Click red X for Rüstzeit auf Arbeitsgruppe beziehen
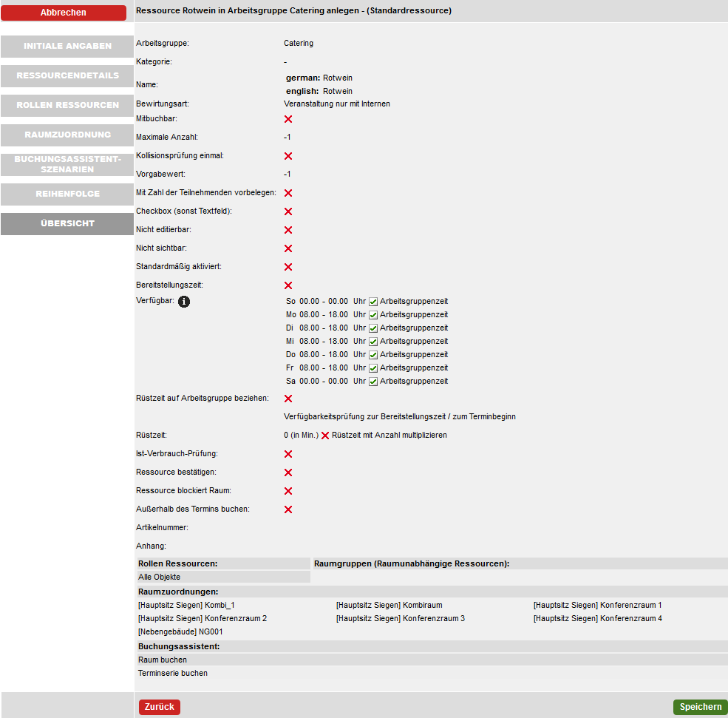The image size is (728, 718). [x=288, y=399]
